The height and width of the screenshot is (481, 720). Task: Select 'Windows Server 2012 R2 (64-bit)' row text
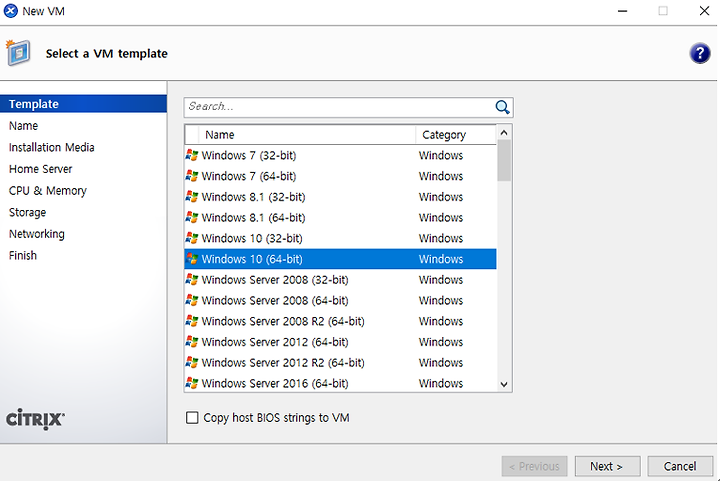283,362
